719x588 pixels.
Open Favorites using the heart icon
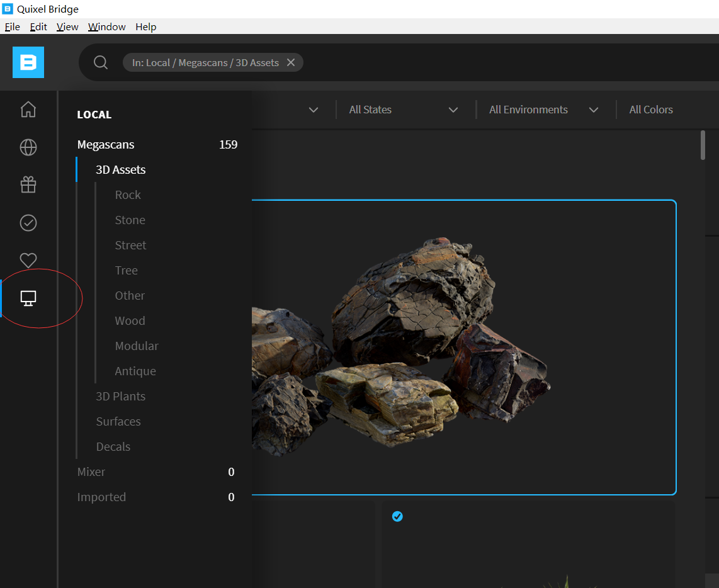coord(28,260)
